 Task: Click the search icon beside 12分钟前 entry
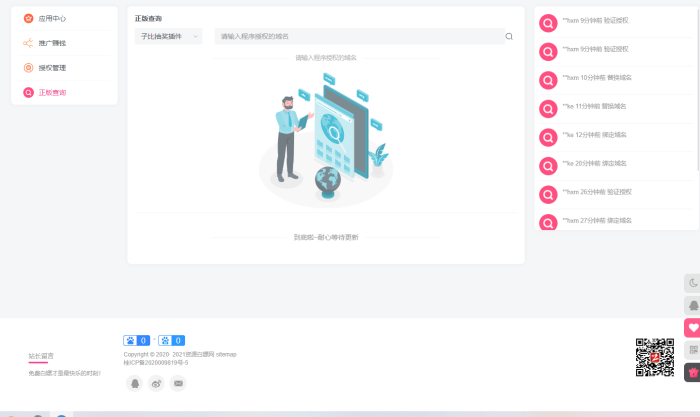[x=548, y=138]
